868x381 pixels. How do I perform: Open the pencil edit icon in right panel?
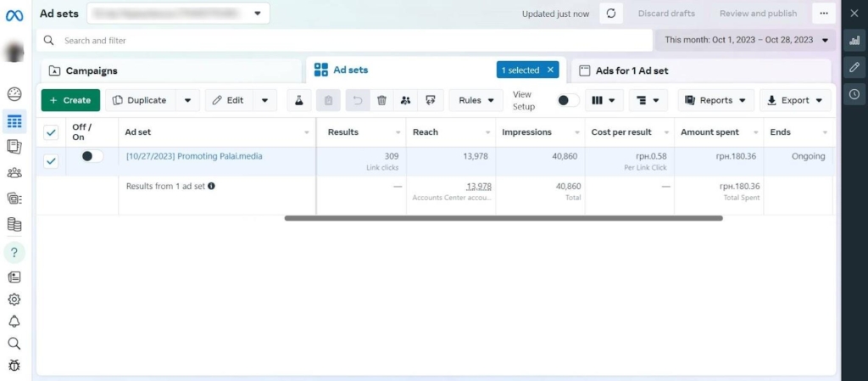tap(854, 67)
